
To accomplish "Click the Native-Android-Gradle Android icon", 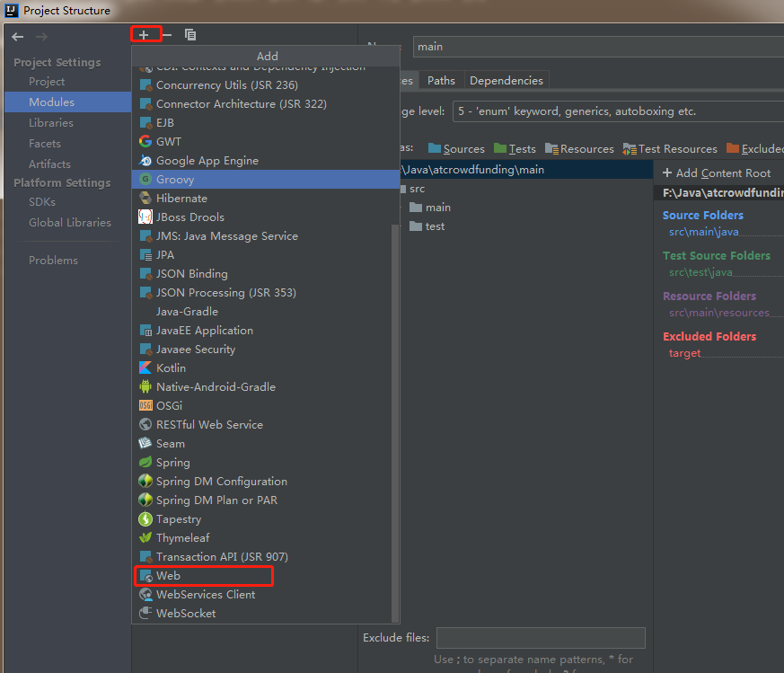I will (x=145, y=386).
